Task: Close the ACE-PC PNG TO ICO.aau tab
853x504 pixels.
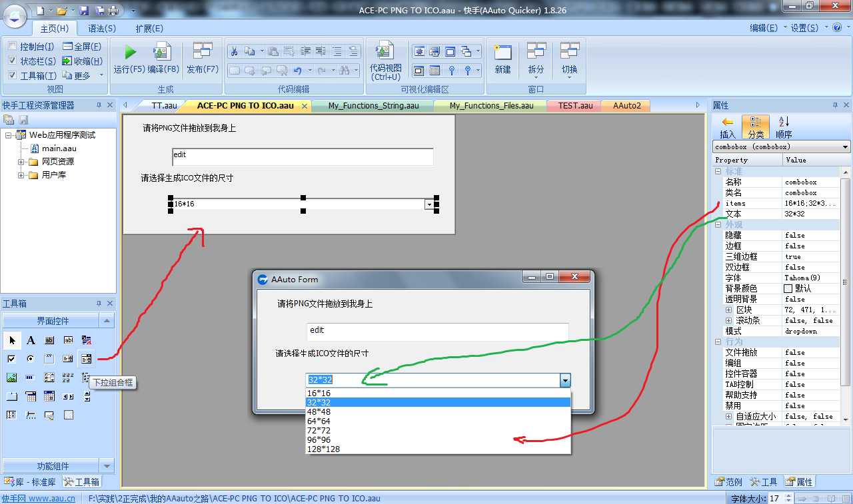Action: (x=305, y=106)
